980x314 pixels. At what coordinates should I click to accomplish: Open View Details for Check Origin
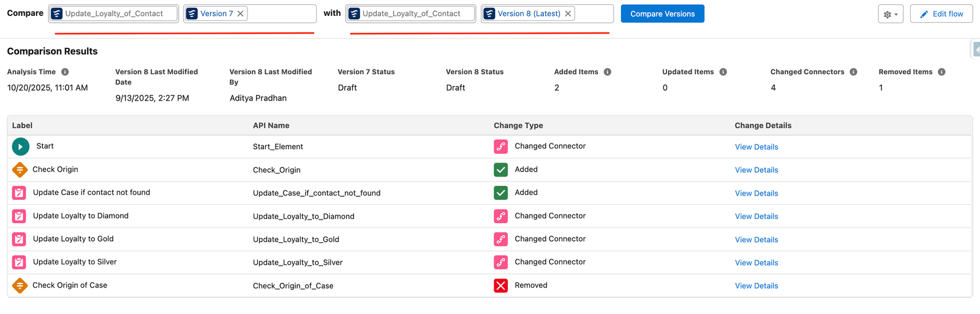click(x=756, y=170)
